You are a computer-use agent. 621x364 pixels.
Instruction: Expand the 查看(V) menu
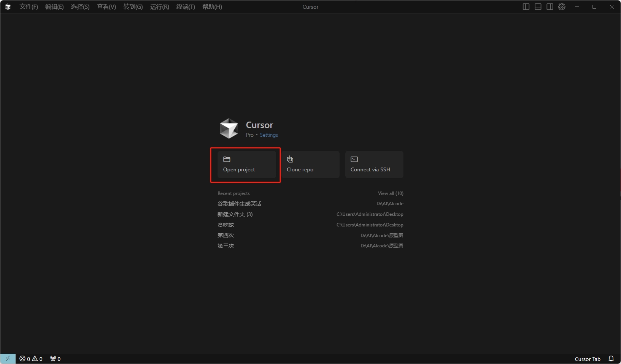tap(106, 7)
